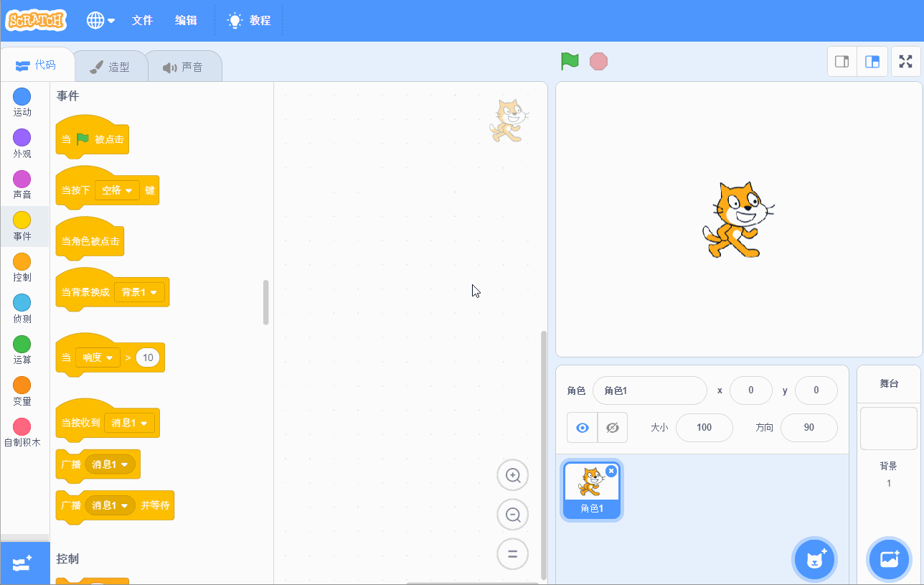Select the 运动 block category
The width and height of the screenshot is (924, 585).
22,103
